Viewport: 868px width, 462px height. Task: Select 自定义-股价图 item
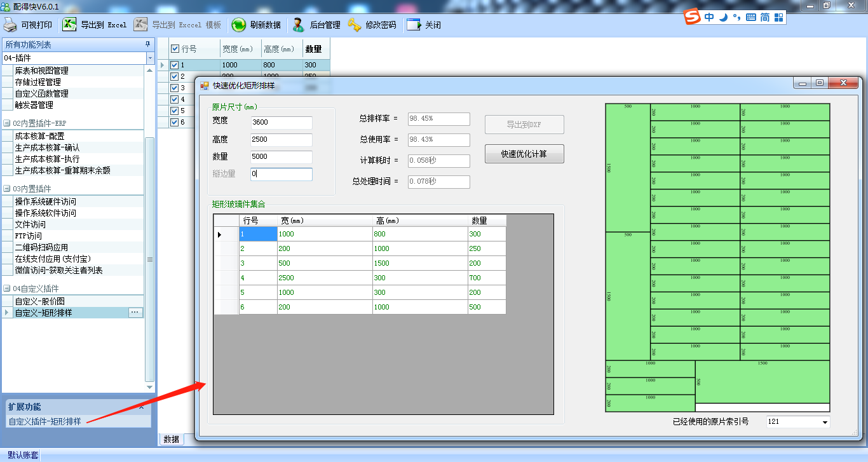coord(40,301)
